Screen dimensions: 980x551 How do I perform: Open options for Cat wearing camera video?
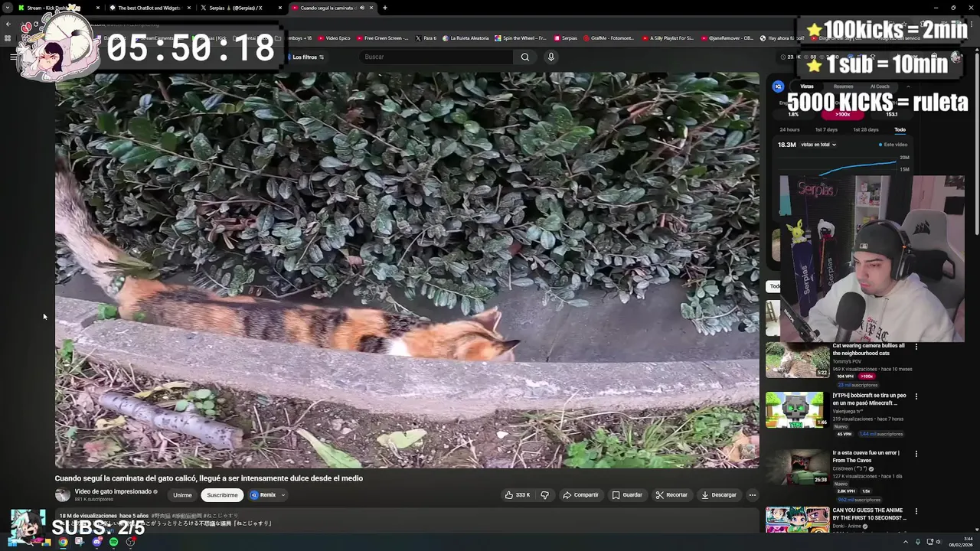[916, 347]
